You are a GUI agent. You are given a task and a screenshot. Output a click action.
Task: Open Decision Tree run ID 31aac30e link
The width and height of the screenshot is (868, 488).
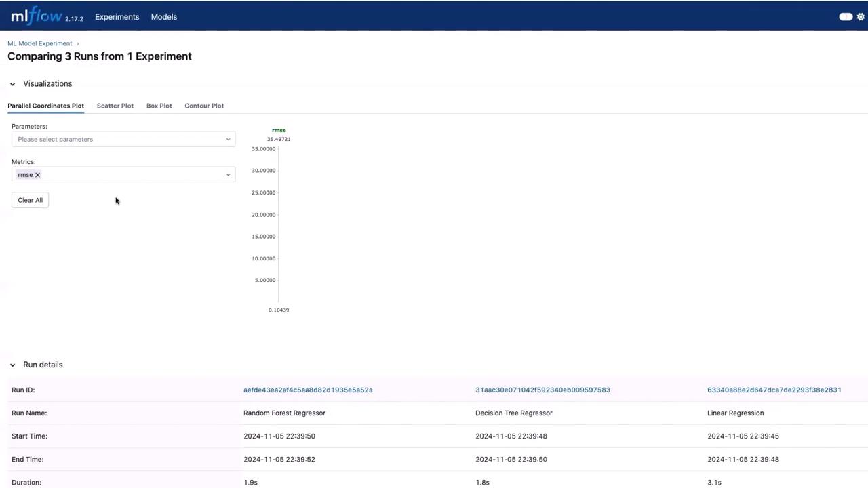(542, 390)
